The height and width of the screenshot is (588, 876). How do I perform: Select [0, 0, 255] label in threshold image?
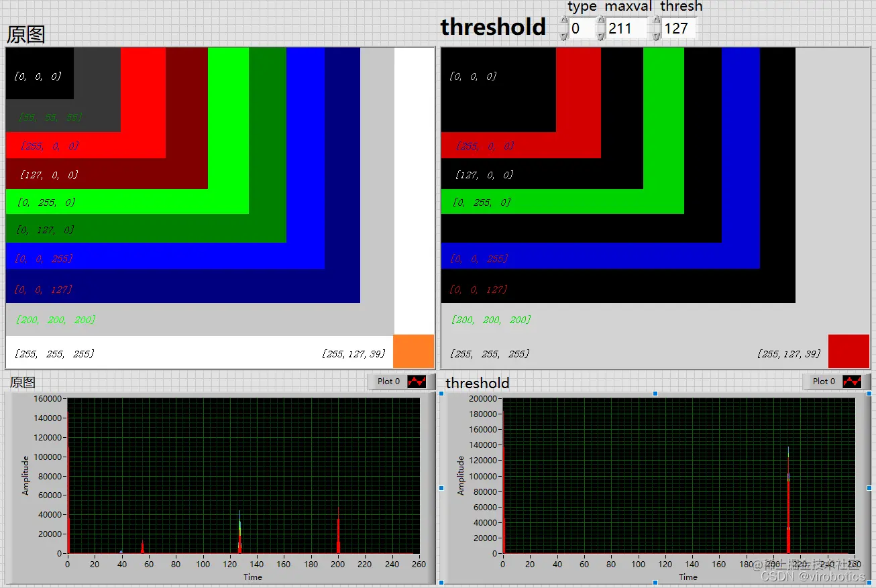pyautogui.click(x=479, y=259)
